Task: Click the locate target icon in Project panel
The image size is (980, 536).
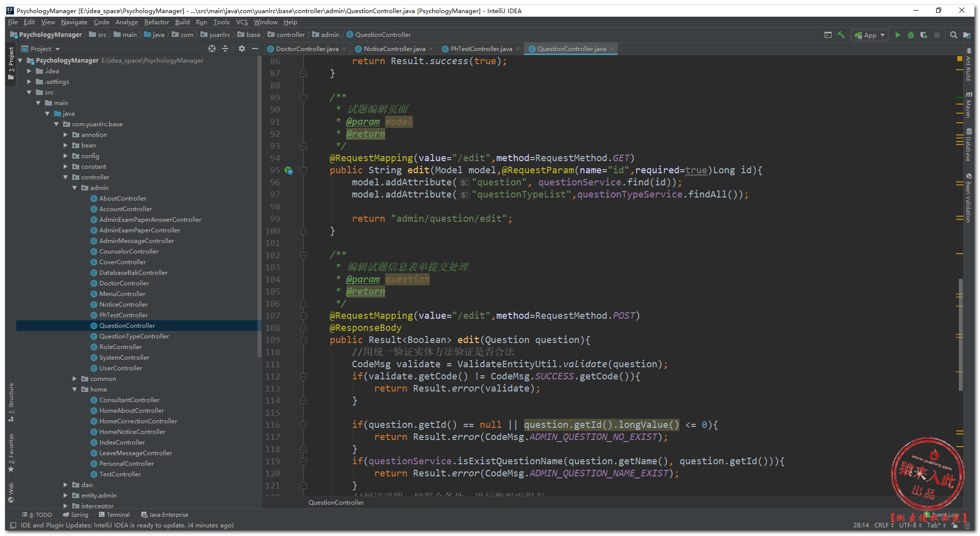Action: point(212,48)
